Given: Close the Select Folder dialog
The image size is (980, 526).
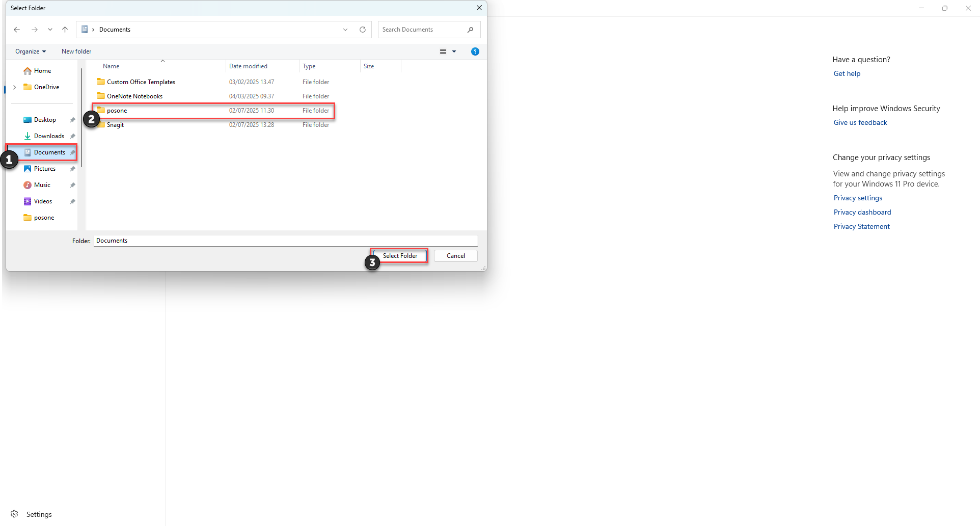Looking at the screenshot, I should coord(479,8).
